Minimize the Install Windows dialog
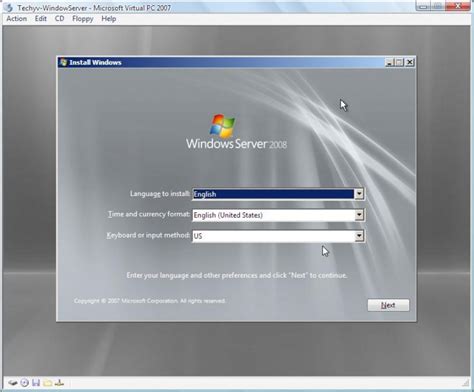 pos(389,62)
